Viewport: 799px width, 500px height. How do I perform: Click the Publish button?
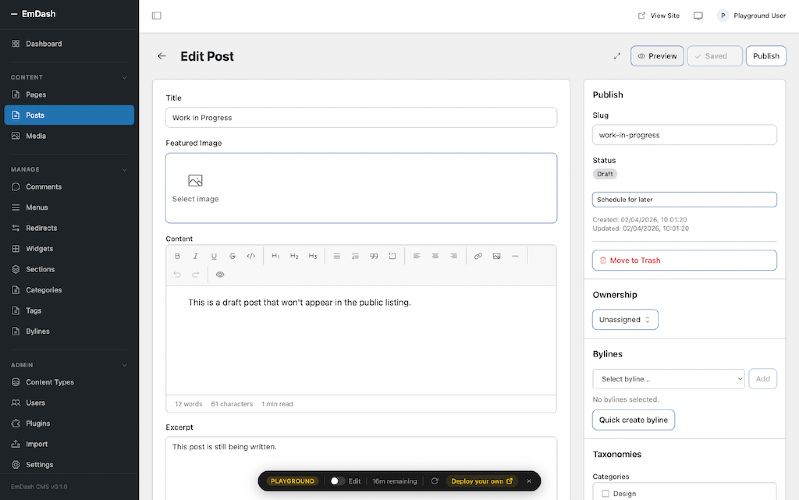(766, 56)
